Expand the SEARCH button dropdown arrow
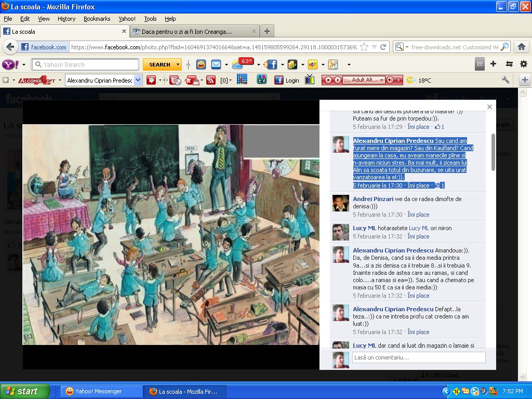Viewport: 532px width, 399px height. (178, 64)
